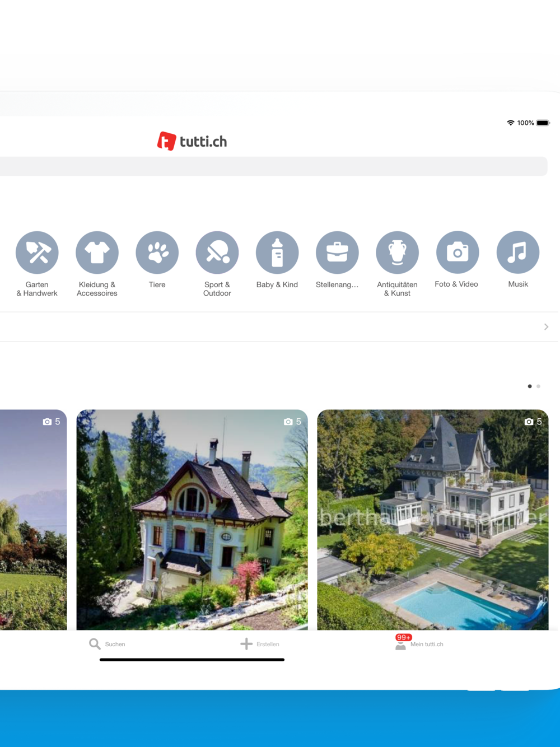560x747 pixels.
Task: Tap the 99+ notification badge
Action: (x=403, y=637)
